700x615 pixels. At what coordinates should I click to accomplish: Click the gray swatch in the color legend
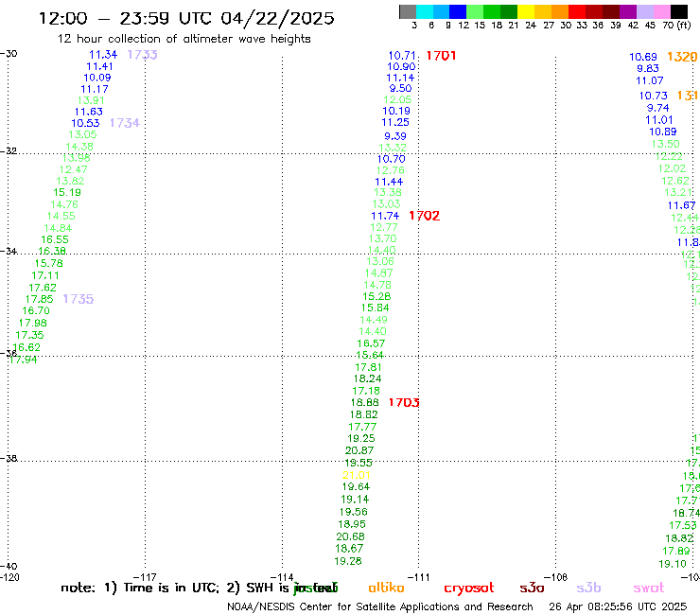[x=408, y=11]
